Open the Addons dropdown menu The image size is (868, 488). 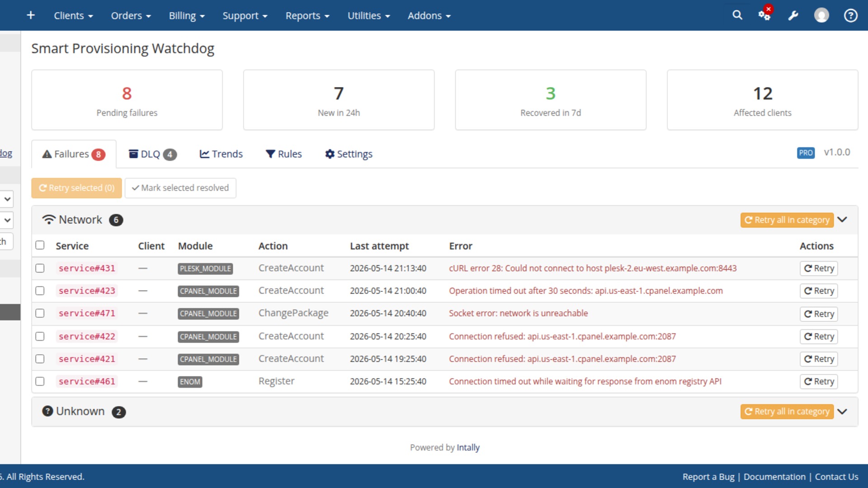click(429, 15)
